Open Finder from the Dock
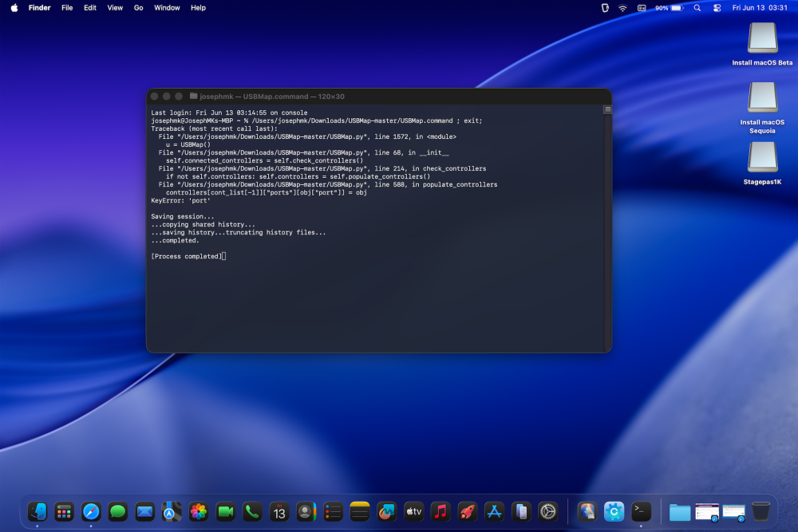 (38, 511)
